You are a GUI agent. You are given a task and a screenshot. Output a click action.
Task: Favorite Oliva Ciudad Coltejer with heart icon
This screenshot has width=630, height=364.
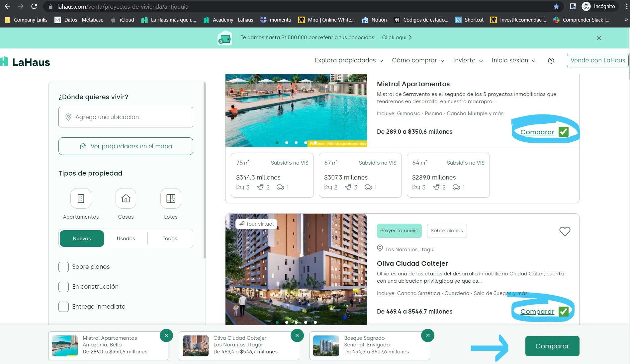565,231
